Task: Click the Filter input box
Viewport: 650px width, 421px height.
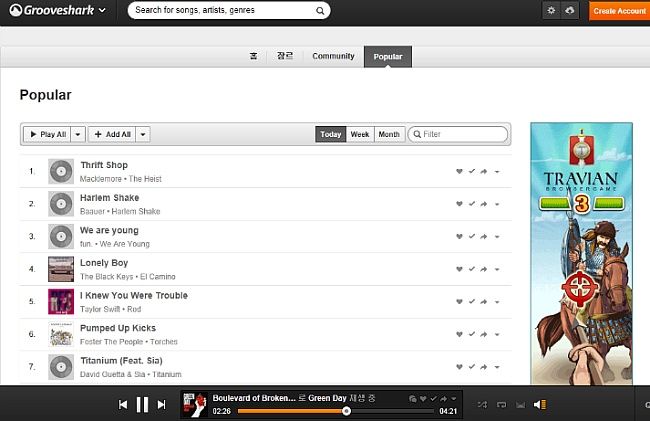Action: coord(458,134)
